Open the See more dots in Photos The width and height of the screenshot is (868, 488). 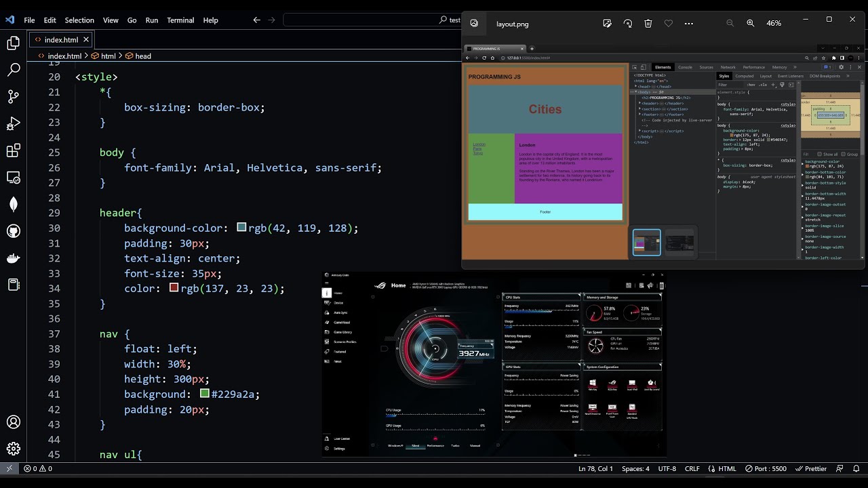[689, 23]
